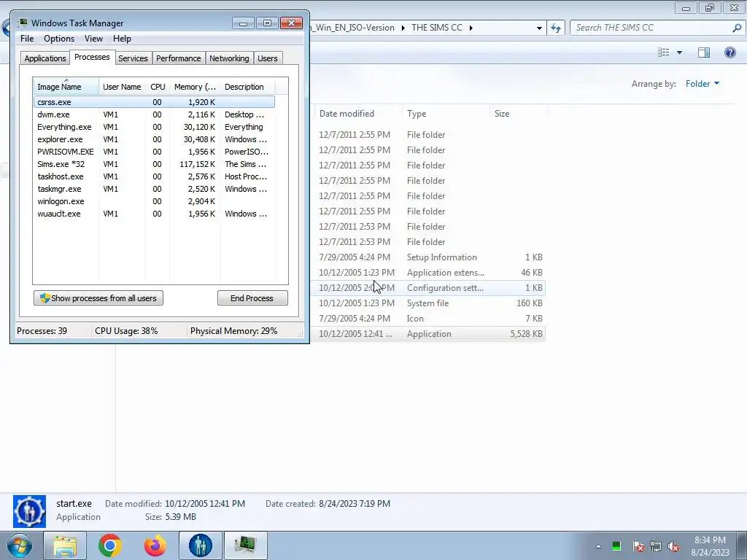Open Action Center flag tray icon

point(638,547)
